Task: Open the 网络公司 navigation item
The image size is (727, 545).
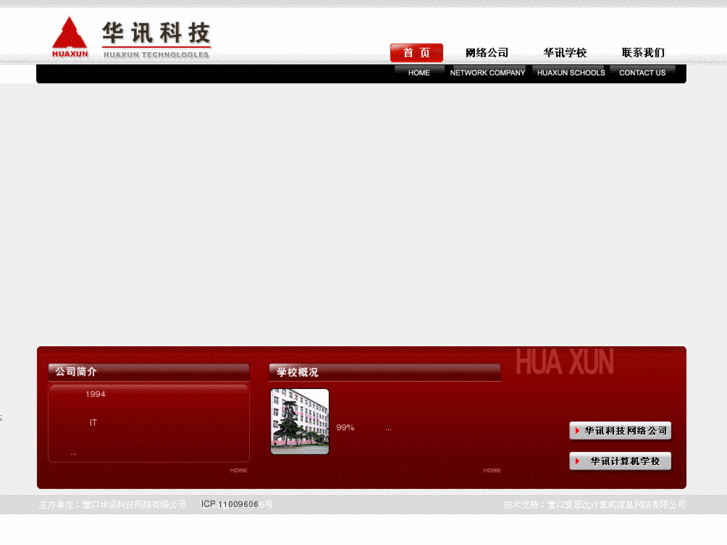Action: [x=487, y=53]
